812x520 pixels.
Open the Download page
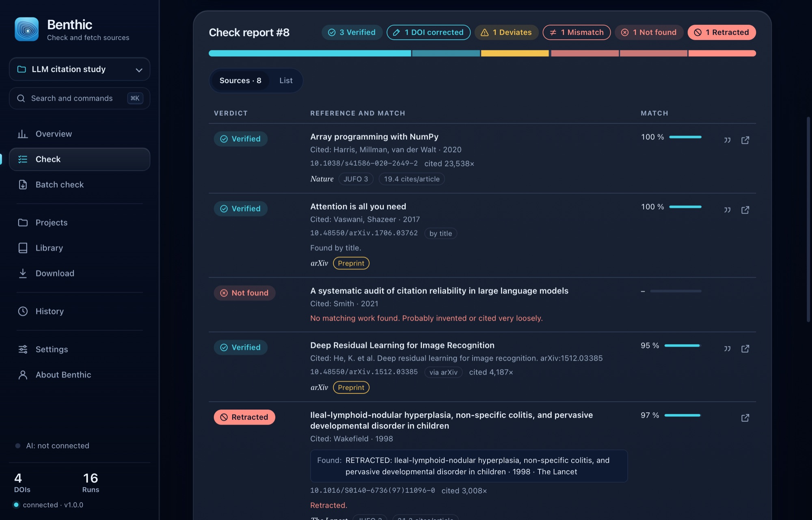coord(80,273)
